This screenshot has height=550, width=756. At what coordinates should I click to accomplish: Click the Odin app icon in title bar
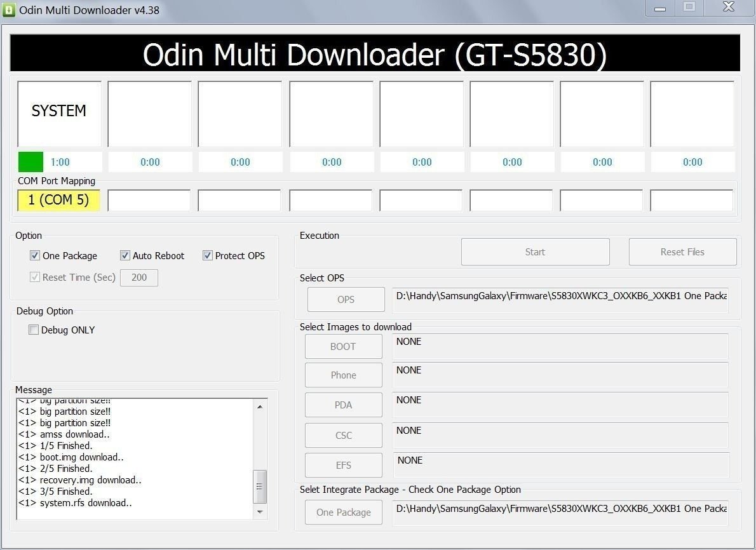(x=9, y=10)
